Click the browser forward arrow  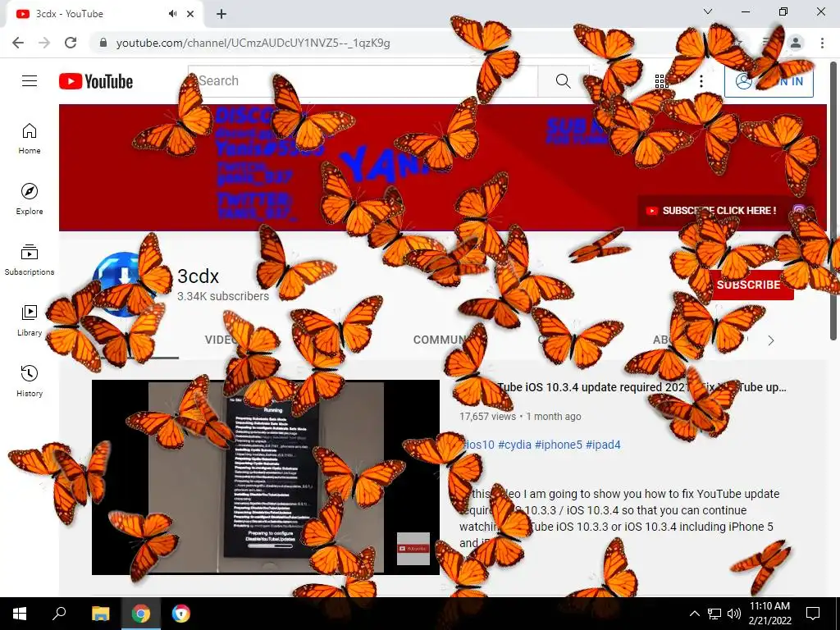pos(44,43)
